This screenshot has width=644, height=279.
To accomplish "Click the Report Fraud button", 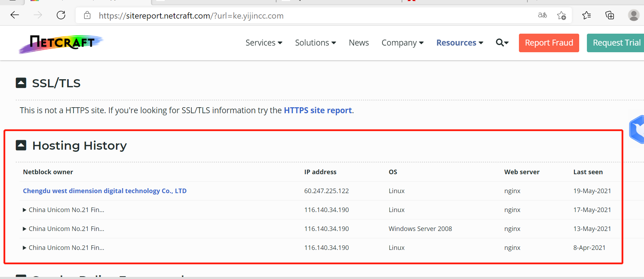I will tap(549, 43).
